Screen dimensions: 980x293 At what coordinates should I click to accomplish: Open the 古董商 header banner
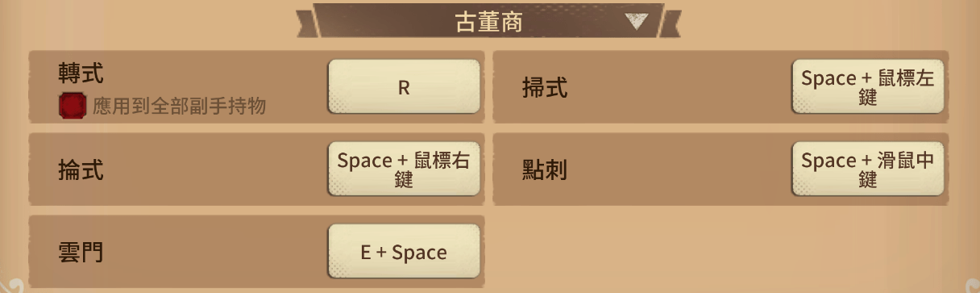point(488,21)
